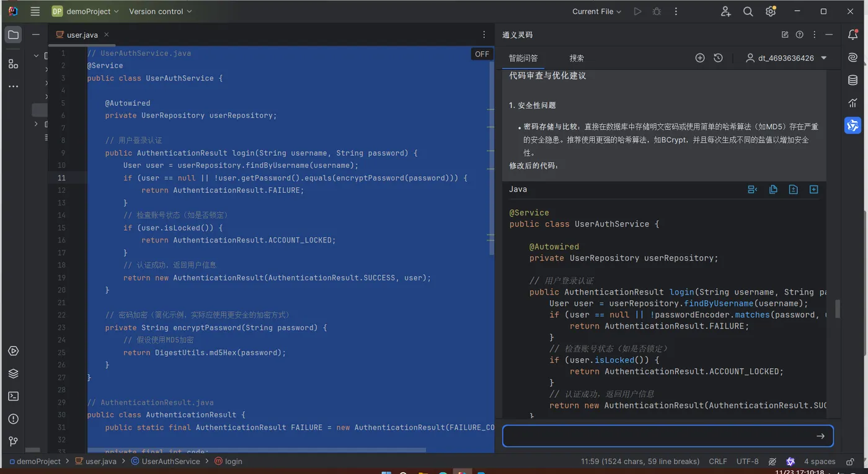868x474 pixels.
Task: Open the main hamburger menu
Action: (x=35, y=11)
